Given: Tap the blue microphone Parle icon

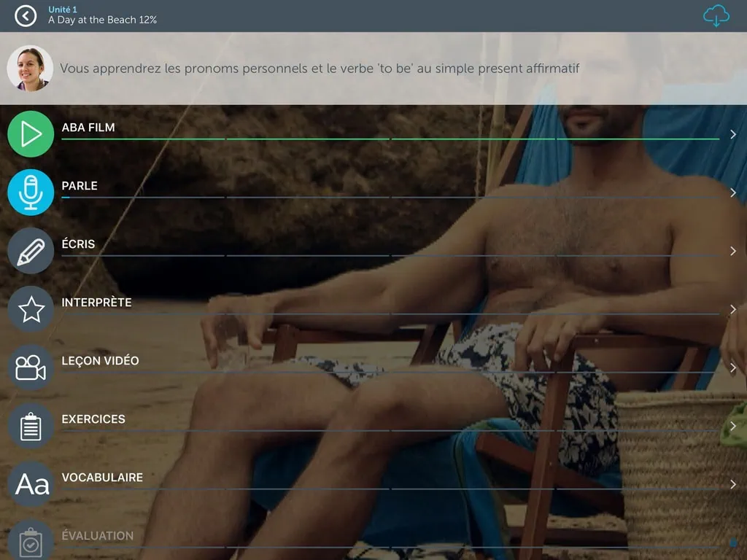Looking at the screenshot, I should [31, 192].
